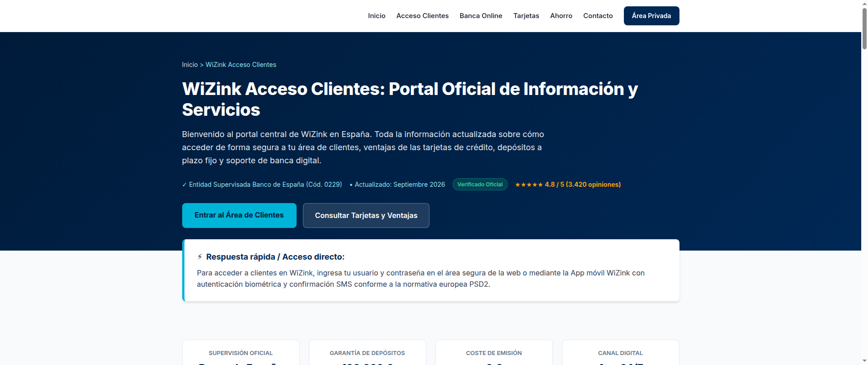Click the Para acceder a clientes paragraph
This screenshot has width=868, height=365.
[421, 279]
